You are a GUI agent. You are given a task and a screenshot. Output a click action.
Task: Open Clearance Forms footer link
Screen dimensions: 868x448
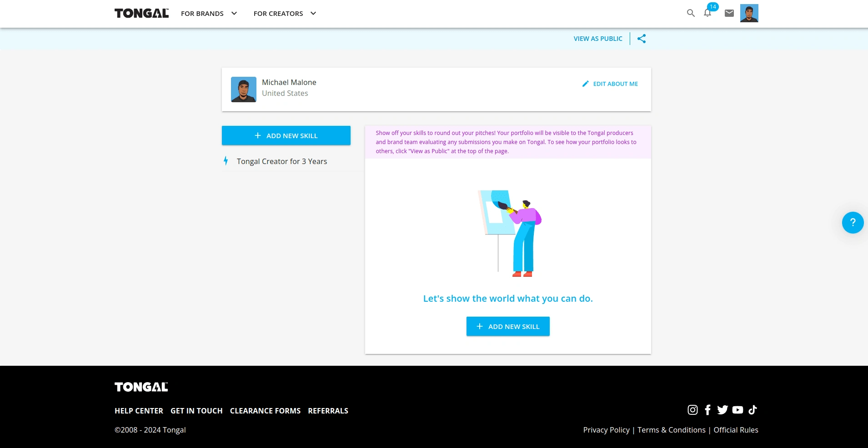coord(265,411)
